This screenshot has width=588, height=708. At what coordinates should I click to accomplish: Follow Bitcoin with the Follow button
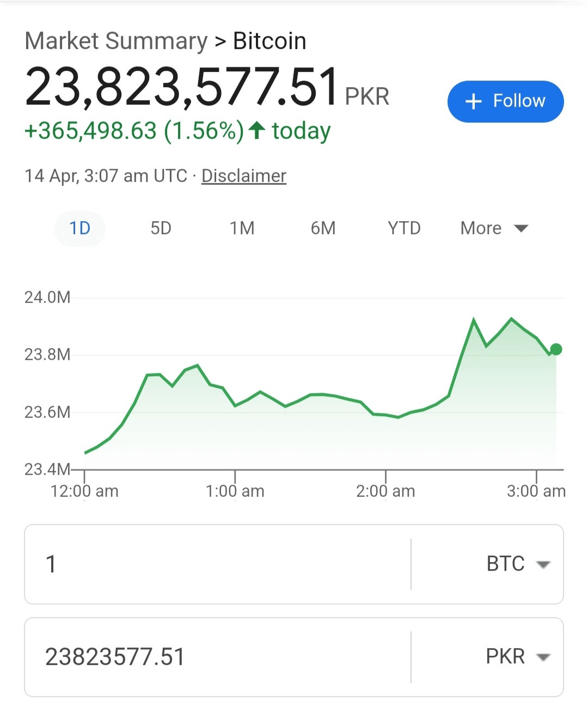(x=505, y=101)
